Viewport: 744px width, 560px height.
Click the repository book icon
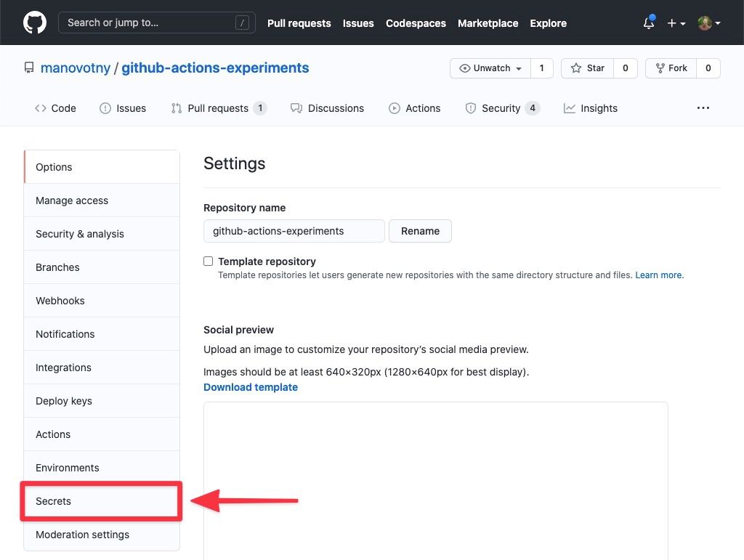[29, 68]
